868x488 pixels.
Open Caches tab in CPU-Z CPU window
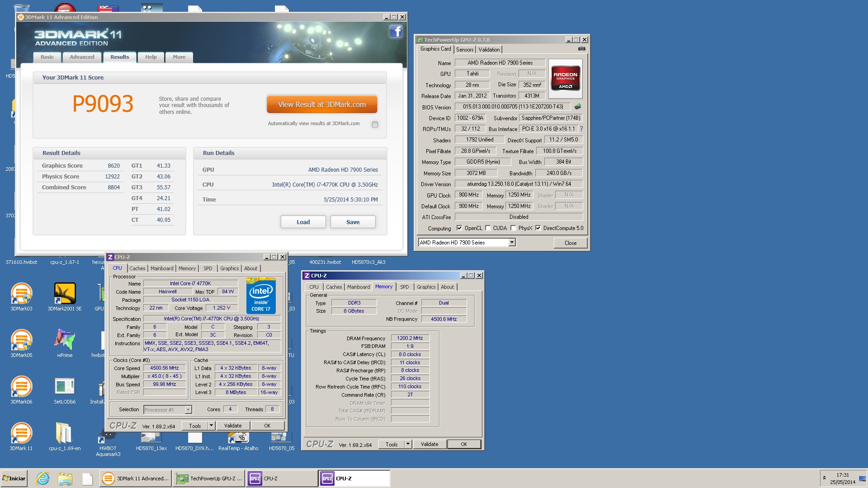137,268
